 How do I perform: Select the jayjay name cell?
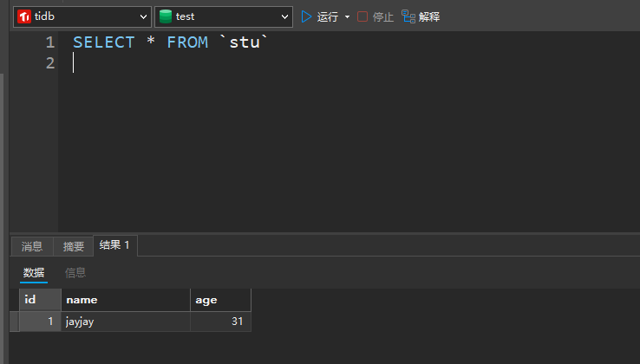pos(126,322)
